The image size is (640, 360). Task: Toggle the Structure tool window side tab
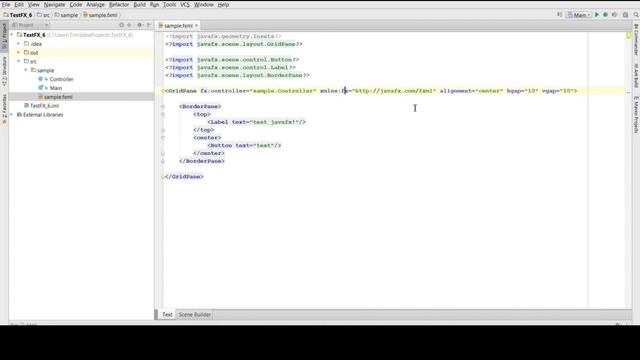point(4,71)
